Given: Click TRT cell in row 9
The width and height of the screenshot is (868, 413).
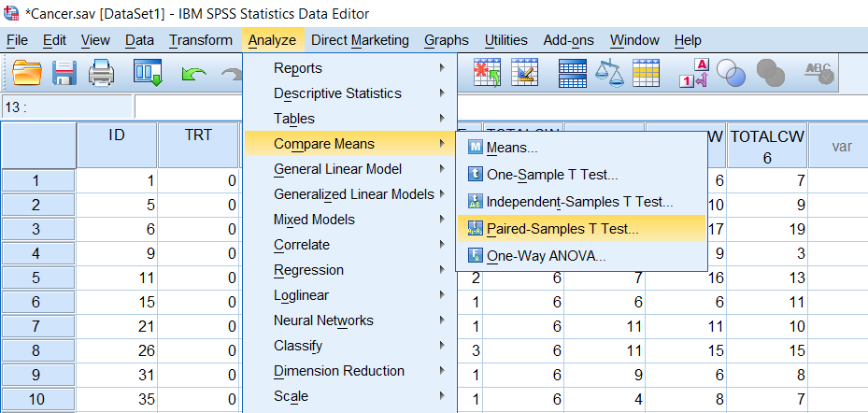Looking at the screenshot, I should 198,375.
